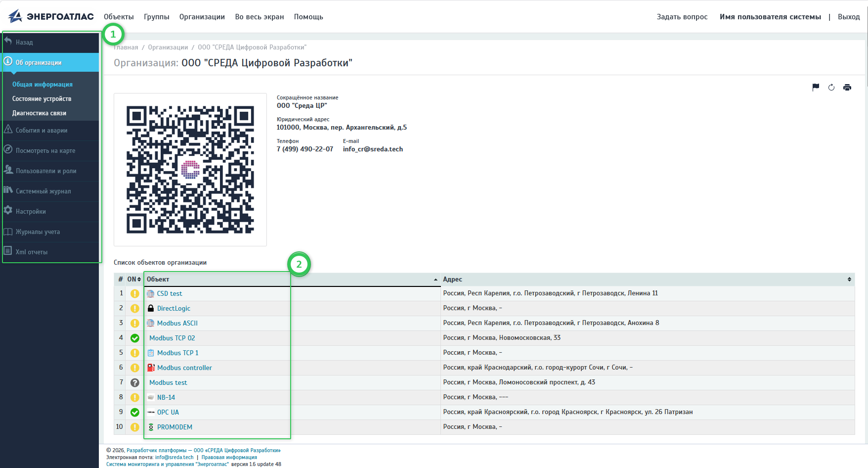Click Выход to log out
Image resolution: width=868 pixels, height=468 pixels.
click(849, 17)
